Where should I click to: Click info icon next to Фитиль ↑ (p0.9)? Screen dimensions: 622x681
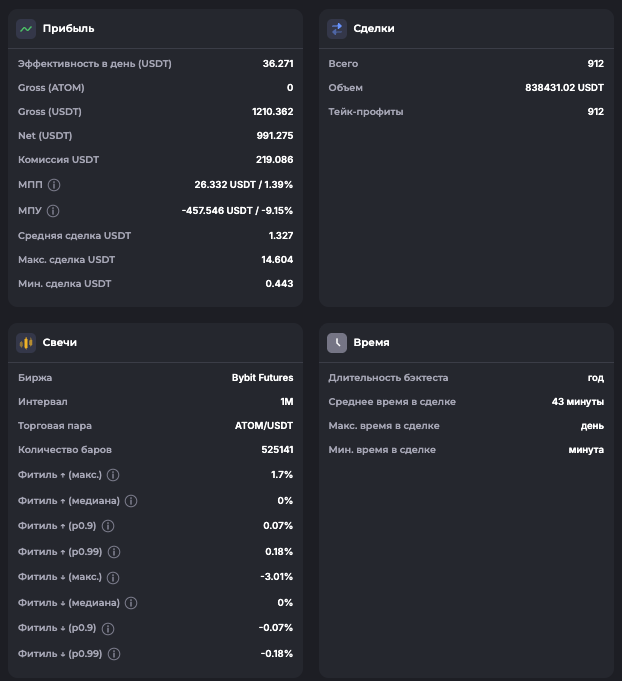[x=108, y=526]
